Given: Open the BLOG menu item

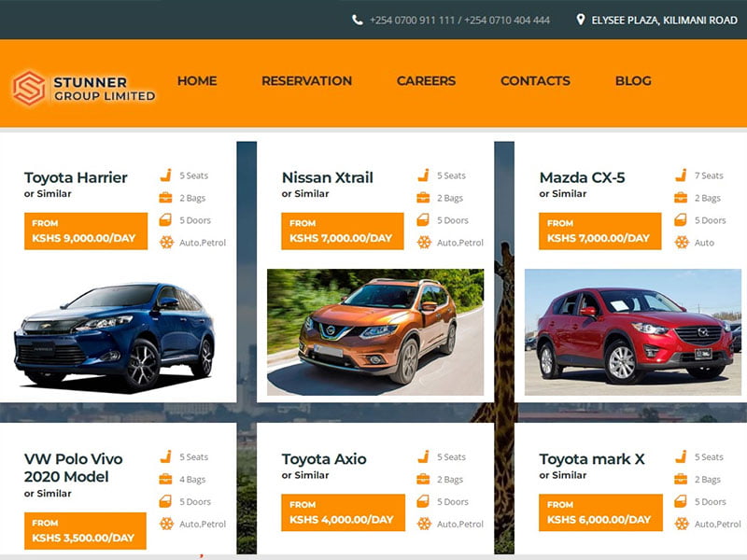Looking at the screenshot, I should coord(633,81).
